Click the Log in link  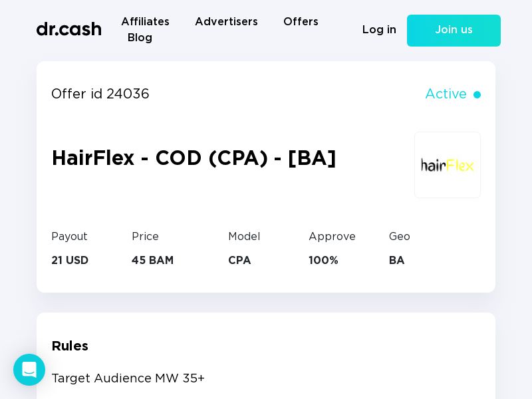click(x=379, y=30)
